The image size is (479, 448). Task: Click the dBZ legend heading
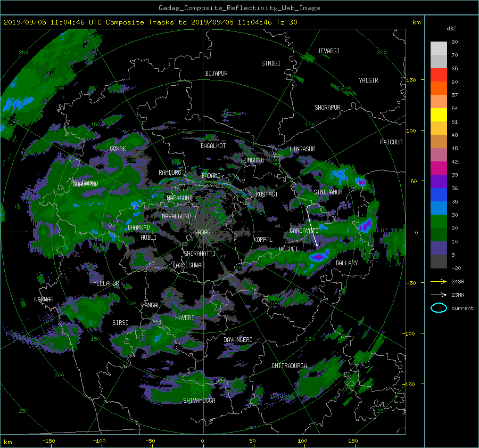(x=451, y=28)
